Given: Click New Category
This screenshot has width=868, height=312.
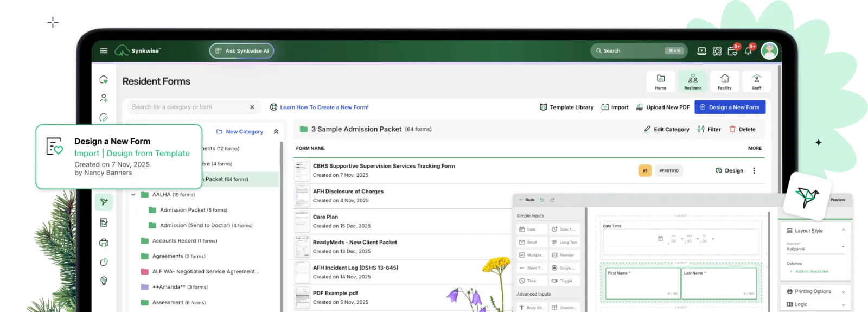Looking at the screenshot, I should coord(240,132).
